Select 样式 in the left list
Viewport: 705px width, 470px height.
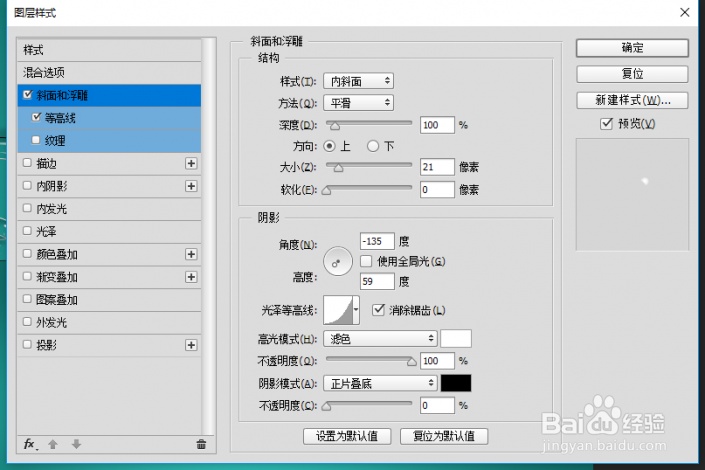pos(109,50)
